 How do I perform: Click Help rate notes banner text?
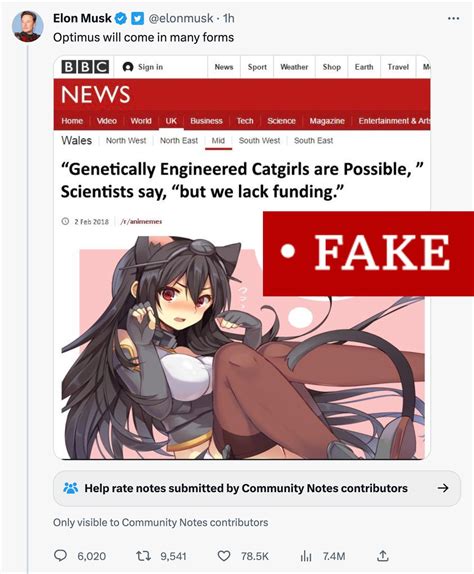tap(246, 488)
